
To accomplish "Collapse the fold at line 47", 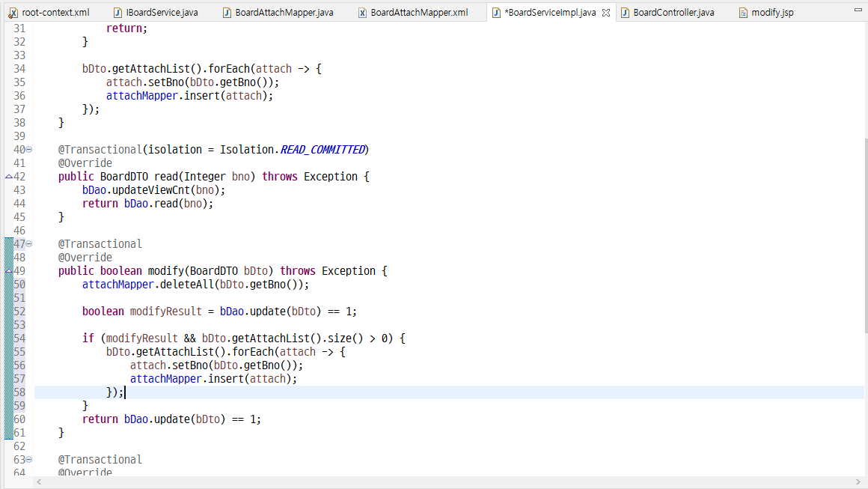I will point(28,243).
